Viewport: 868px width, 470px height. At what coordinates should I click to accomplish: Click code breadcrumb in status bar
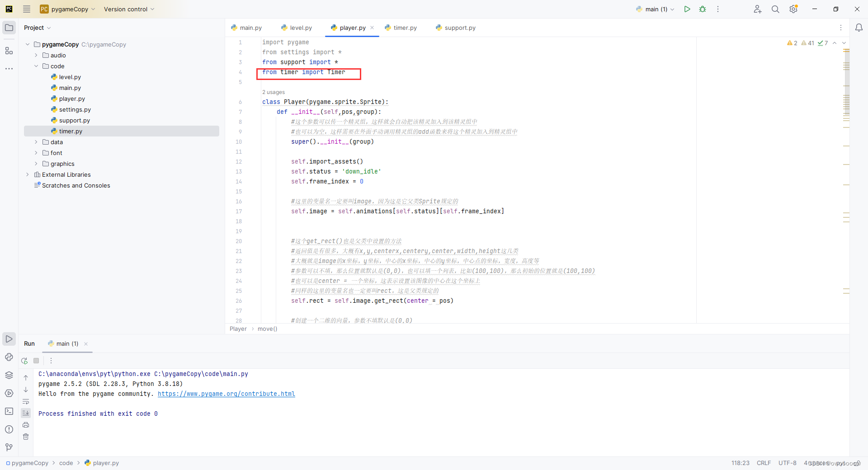[x=66, y=463]
